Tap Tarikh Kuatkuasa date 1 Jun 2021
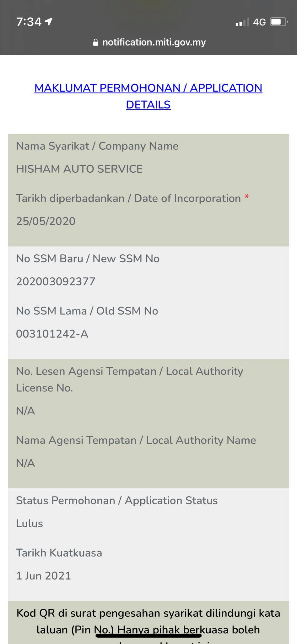The height and width of the screenshot is (644, 297). coord(44,575)
